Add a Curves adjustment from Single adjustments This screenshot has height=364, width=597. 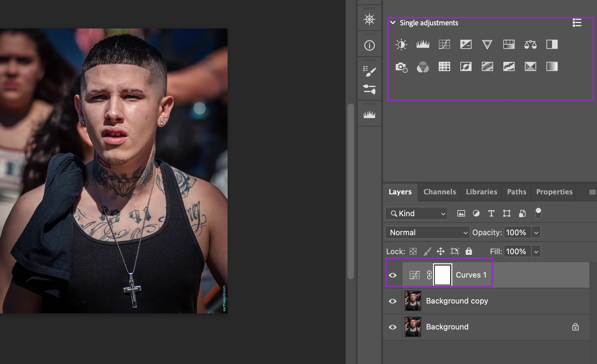[444, 45]
